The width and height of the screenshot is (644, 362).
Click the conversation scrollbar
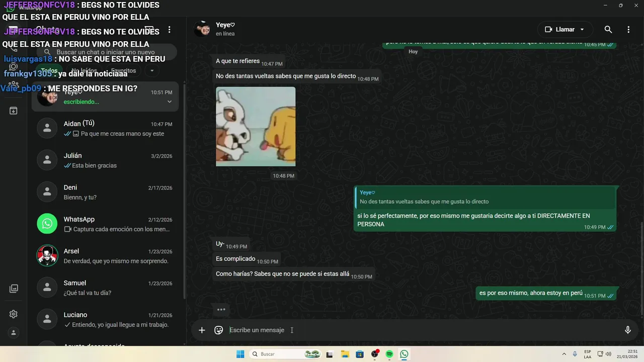pyautogui.click(x=641, y=268)
